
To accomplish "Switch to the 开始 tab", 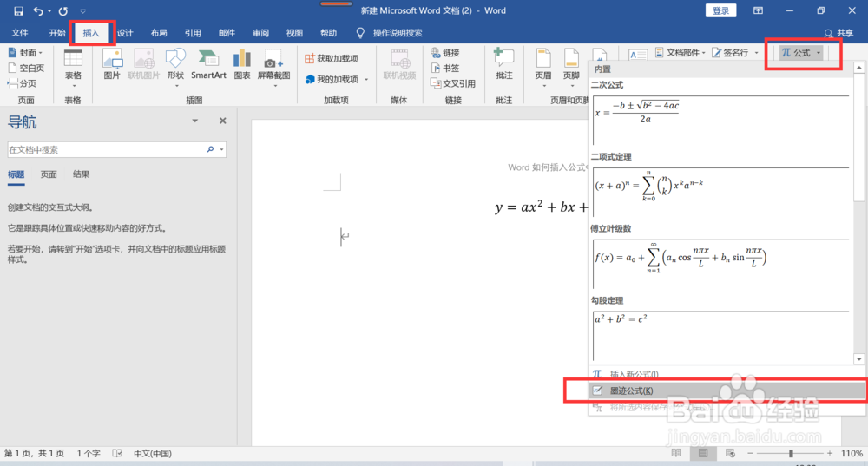I will click(x=57, y=33).
